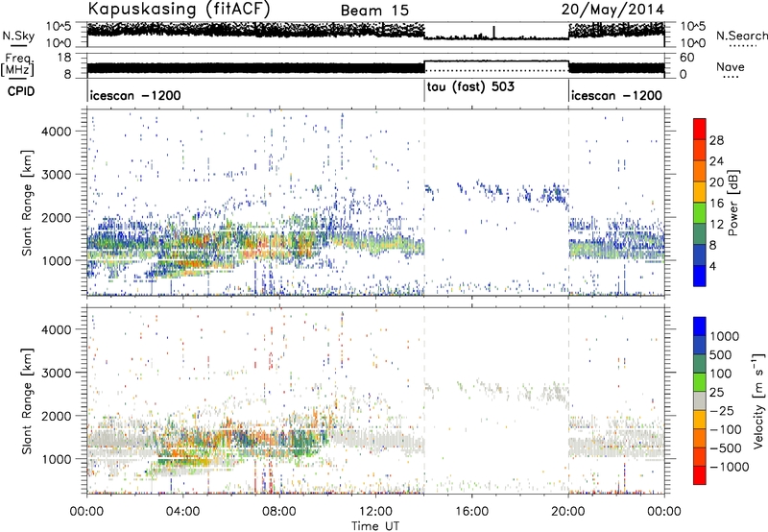
Task: Click the '60' tick of Nave axis
Action: coord(687,58)
